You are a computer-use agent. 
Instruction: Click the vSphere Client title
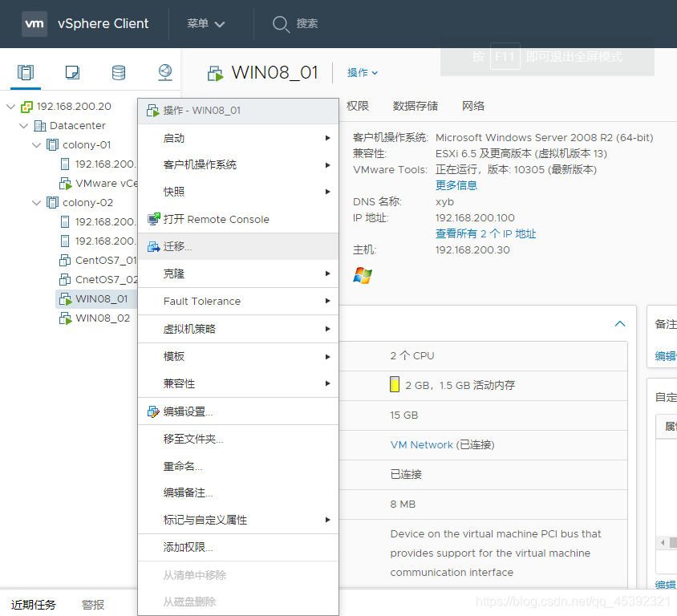coord(103,24)
